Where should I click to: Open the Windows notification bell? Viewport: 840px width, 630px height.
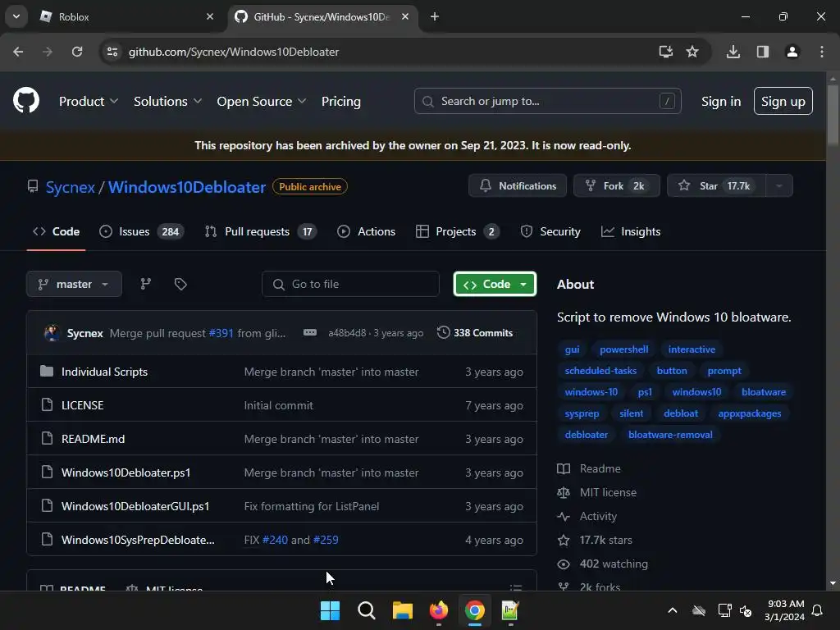pyautogui.click(x=818, y=610)
